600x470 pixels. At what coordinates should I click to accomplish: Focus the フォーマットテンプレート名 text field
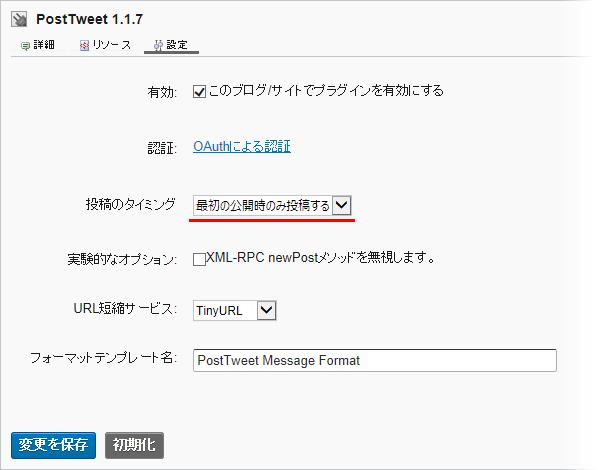click(x=374, y=360)
